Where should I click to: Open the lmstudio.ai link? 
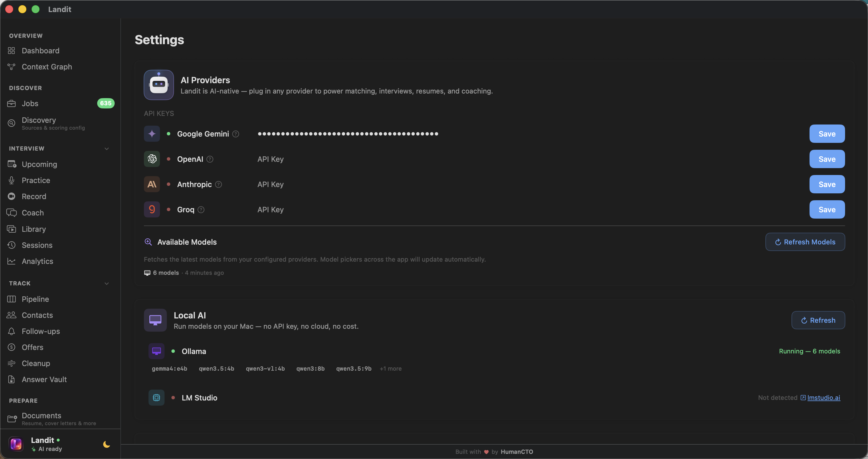click(824, 398)
